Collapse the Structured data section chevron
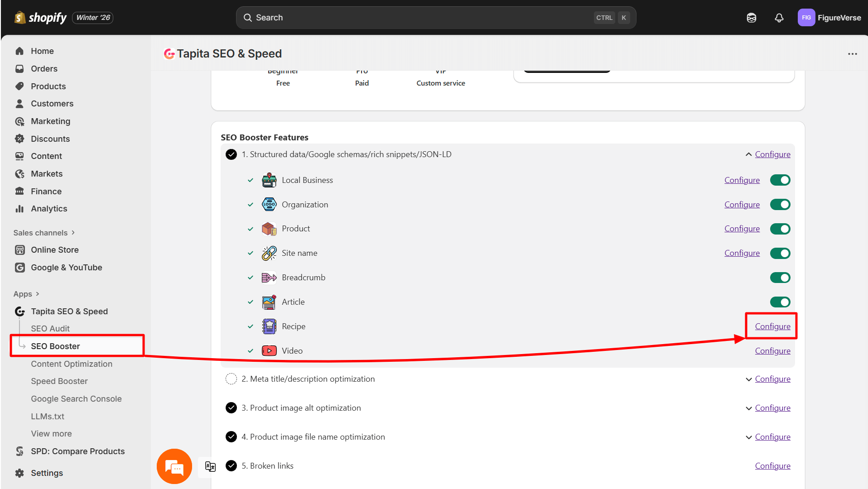 click(x=748, y=154)
